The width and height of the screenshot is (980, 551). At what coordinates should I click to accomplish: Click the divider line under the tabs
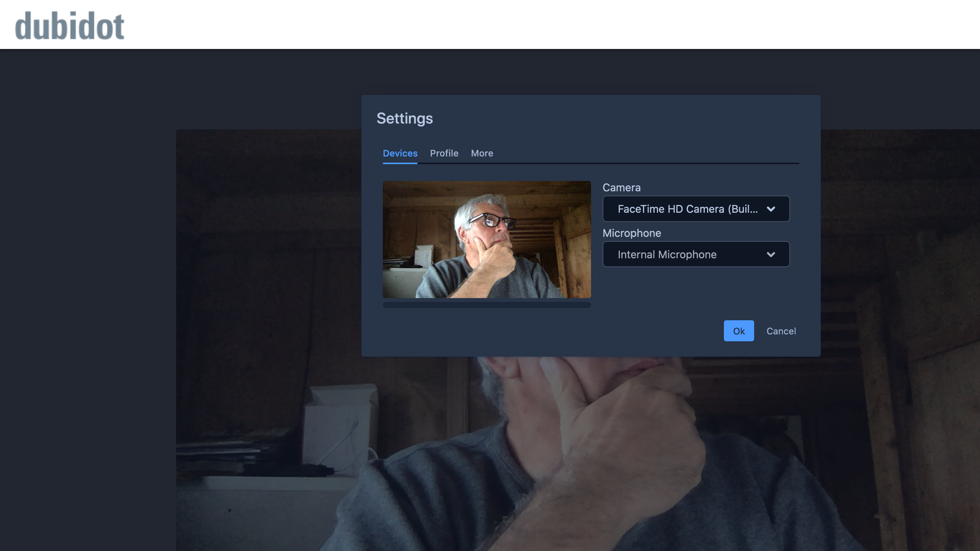[x=612, y=163]
